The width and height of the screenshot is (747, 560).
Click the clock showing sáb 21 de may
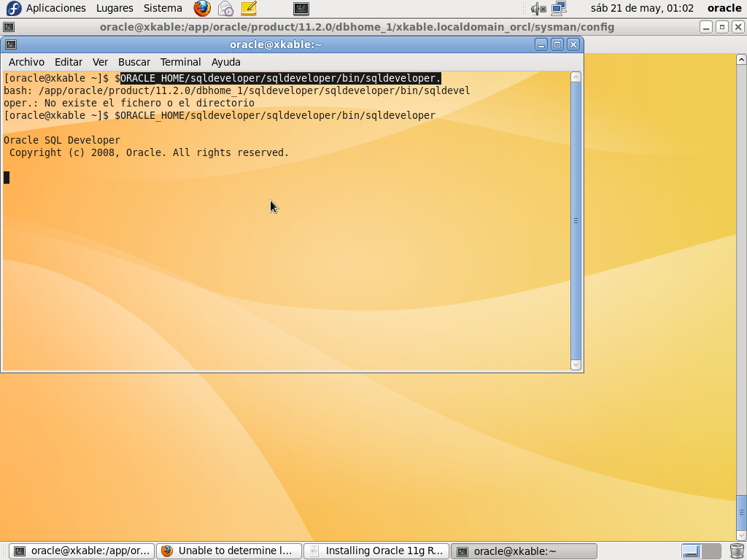tap(642, 8)
